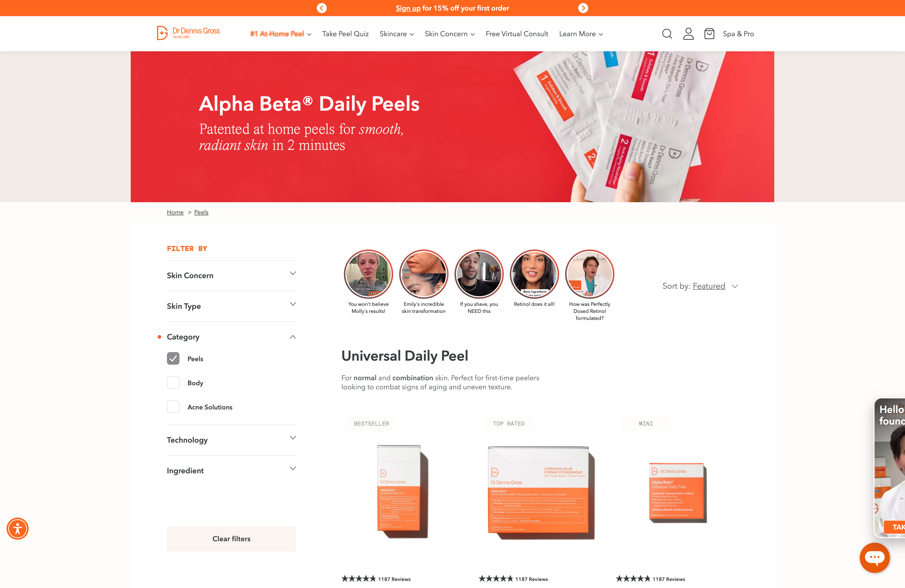Expand the Ingredient filter section
The width and height of the screenshot is (905, 588).
coord(231,471)
